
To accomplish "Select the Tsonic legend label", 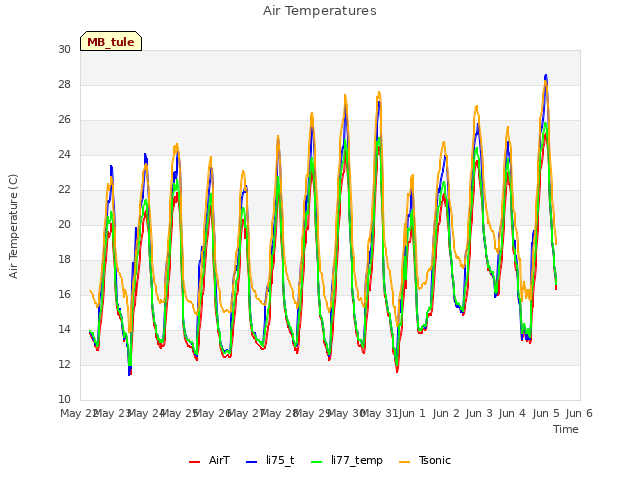I will coord(435,460).
